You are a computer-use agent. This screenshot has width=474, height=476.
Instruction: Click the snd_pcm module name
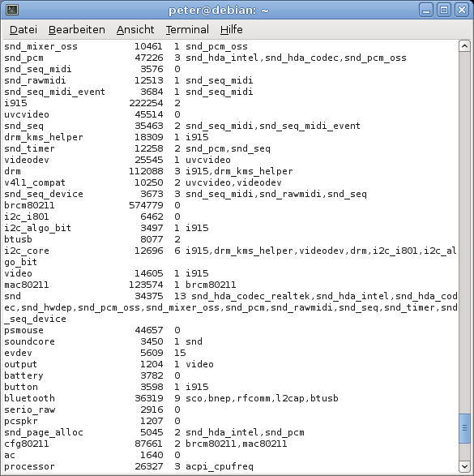(x=24, y=58)
